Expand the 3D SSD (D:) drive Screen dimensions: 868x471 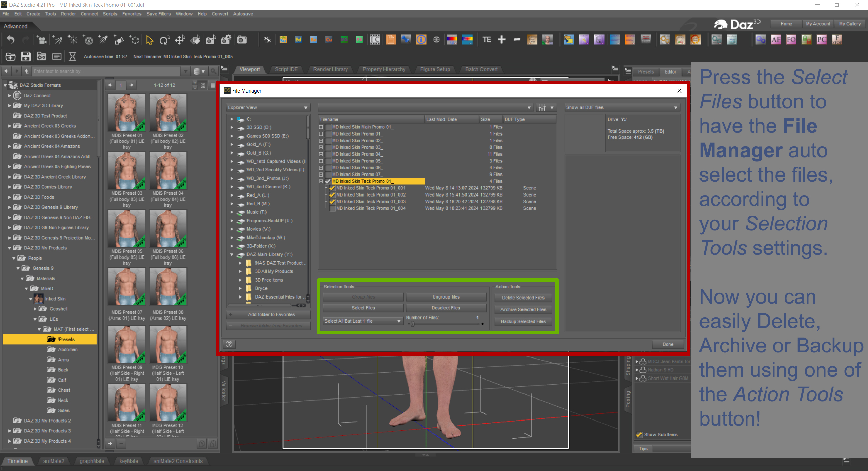pos(232,127)
